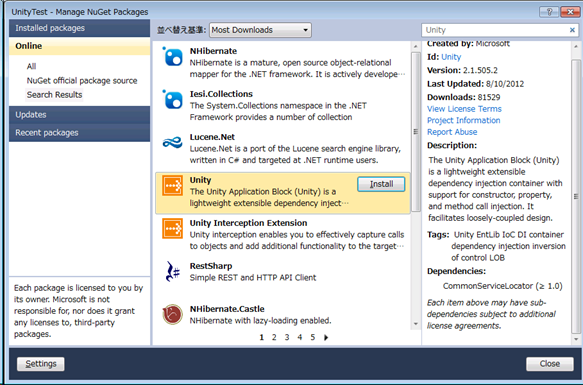Select the NHibernate package icon
The height and width of the screenshot is (385, 583).
tap(173, 57)
